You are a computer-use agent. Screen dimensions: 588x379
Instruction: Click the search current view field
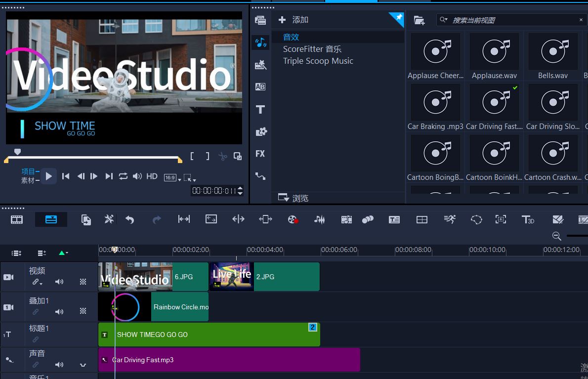[x=511, y=20]
